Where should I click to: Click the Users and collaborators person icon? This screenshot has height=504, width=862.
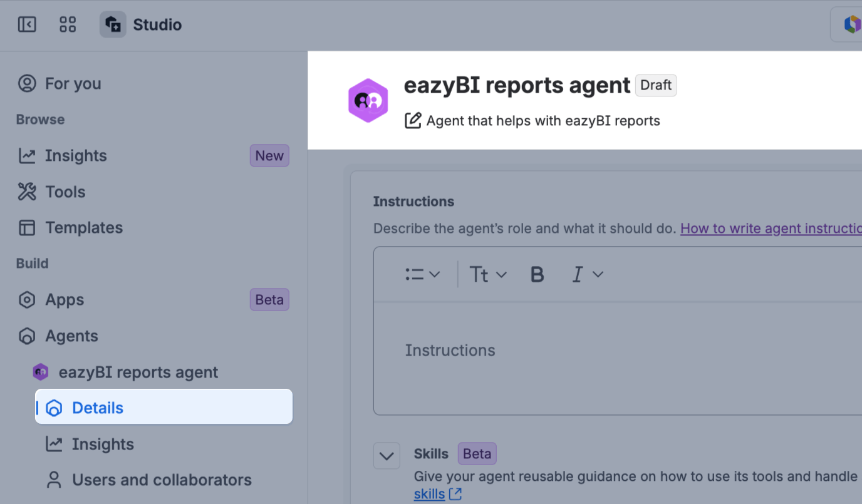coord(55,480)
